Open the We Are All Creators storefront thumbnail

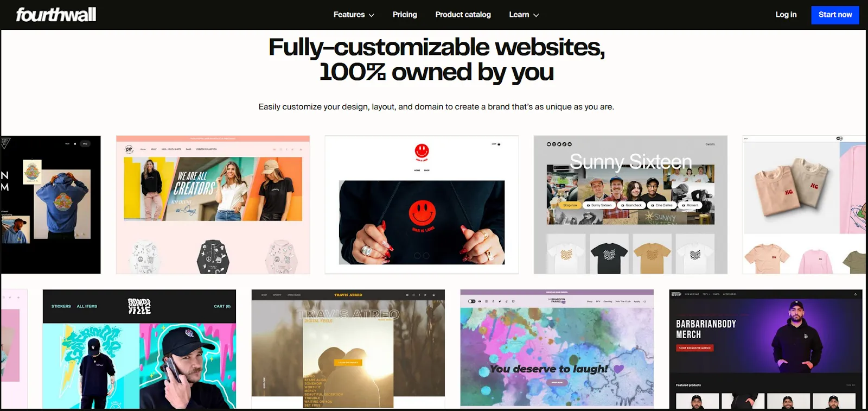[x=213, y=205]
